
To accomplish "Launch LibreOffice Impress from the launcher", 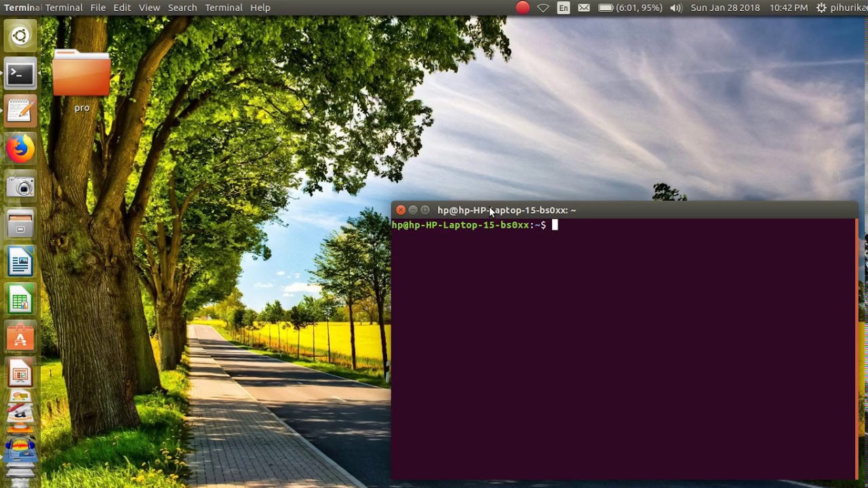I will click(20, 375).
